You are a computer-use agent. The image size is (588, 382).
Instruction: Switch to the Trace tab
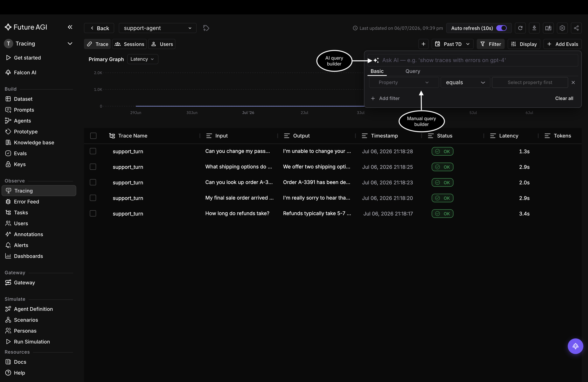[x=97, y=44]
